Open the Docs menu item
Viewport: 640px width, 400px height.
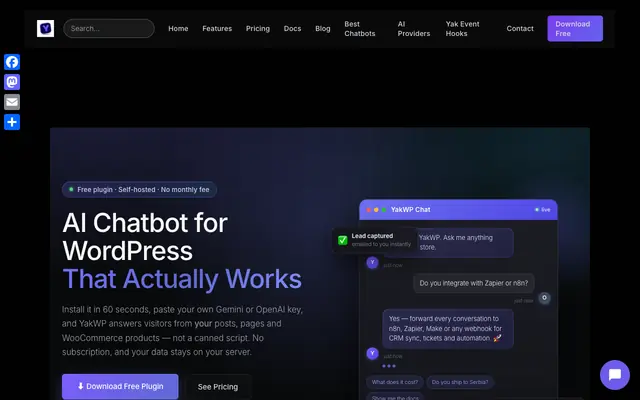(x=292, y=29)
